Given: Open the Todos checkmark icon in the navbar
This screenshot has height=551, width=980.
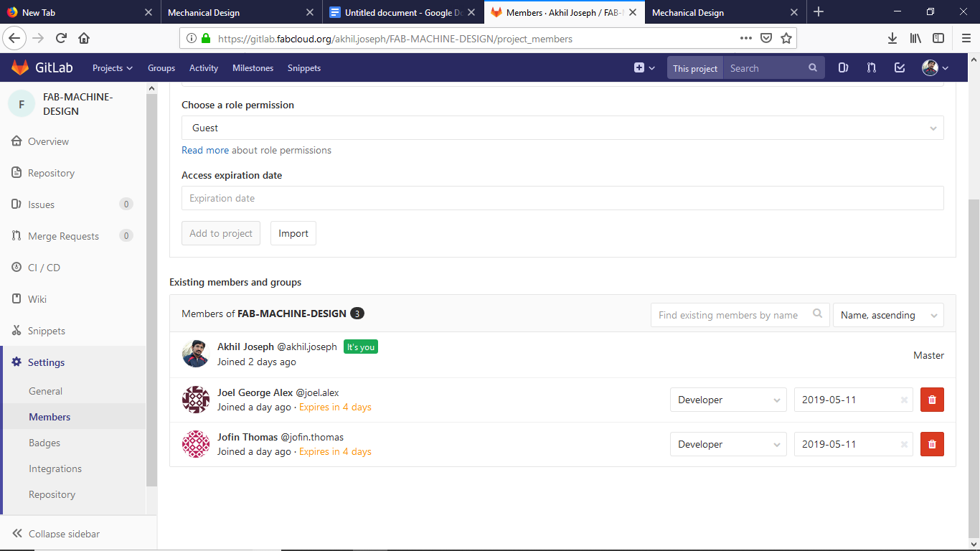Looking at the screenshot, I should tap(900, 68).
